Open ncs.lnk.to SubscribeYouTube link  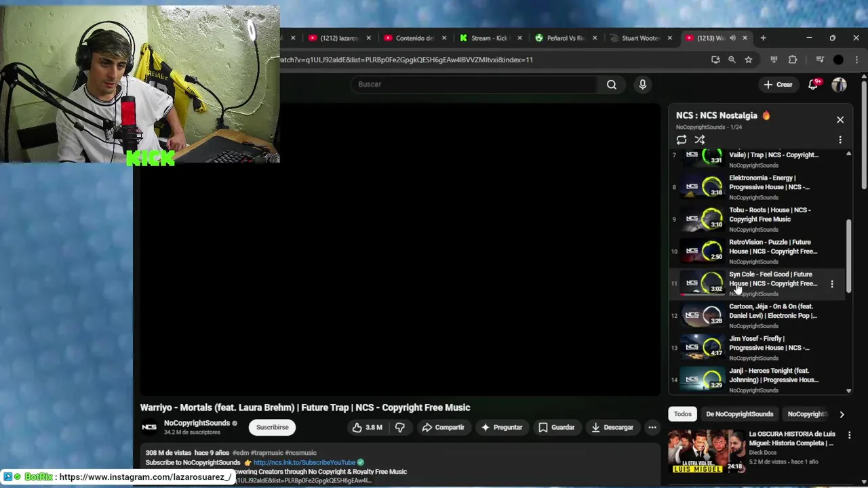304,462
